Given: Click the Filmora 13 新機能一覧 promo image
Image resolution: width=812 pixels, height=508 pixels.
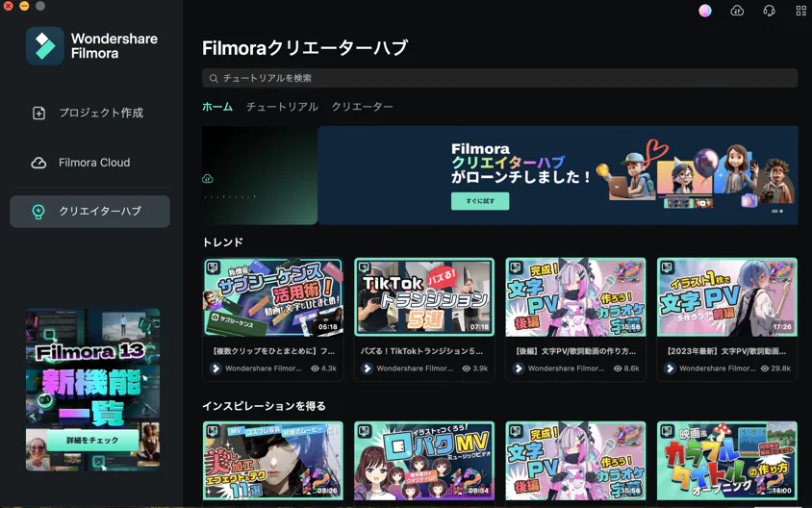Looking at the screenshot, I should (92, 390).
